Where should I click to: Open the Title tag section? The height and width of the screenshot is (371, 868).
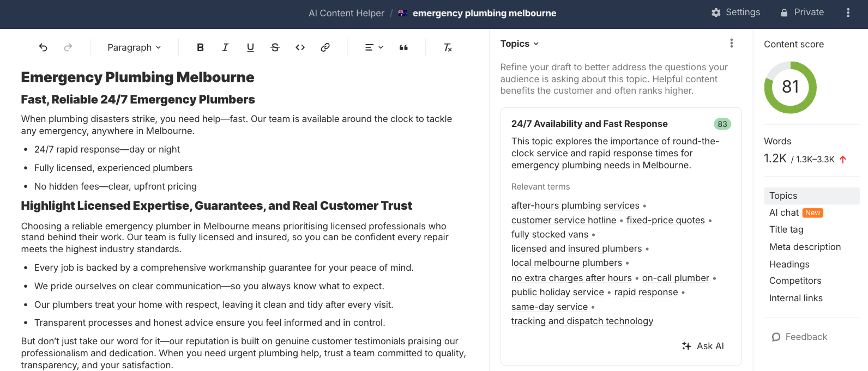tap(786, 229)
